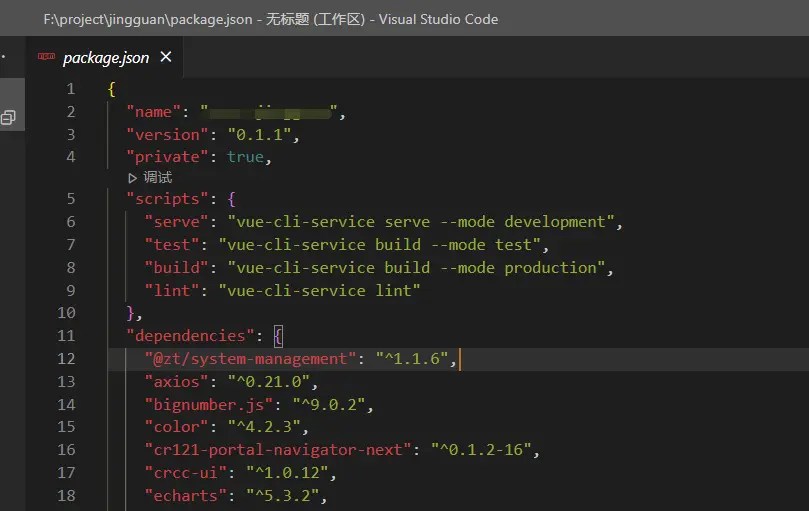Viewport: 809px width, 511px height.
Task: Click line number 1 in the gutter
Action: pyautogui.click(x=71, y=89)
